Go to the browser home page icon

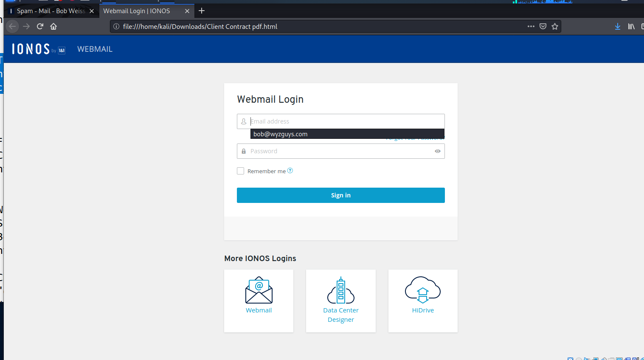53,26
